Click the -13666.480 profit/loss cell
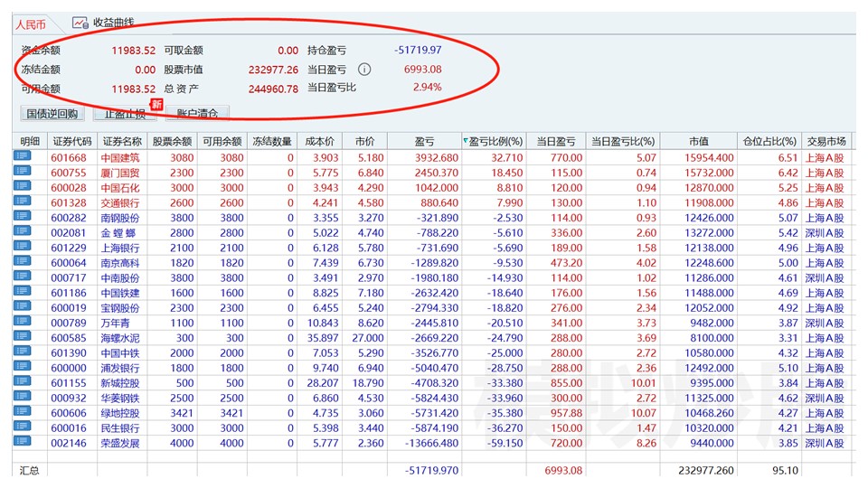This screenshot has width=868, height=488. point(432,443)
